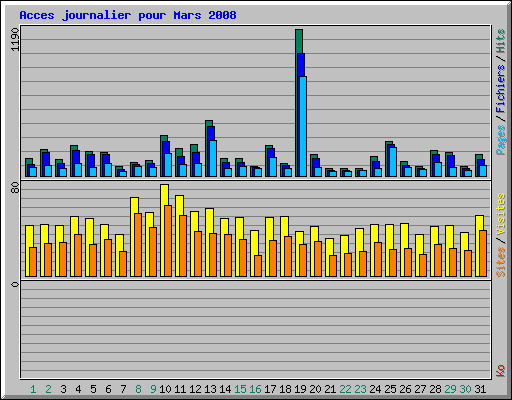Click day label '18' on the x-axis
The height and width of the screenshot is (400, 512).
click(x=285, y=389)
